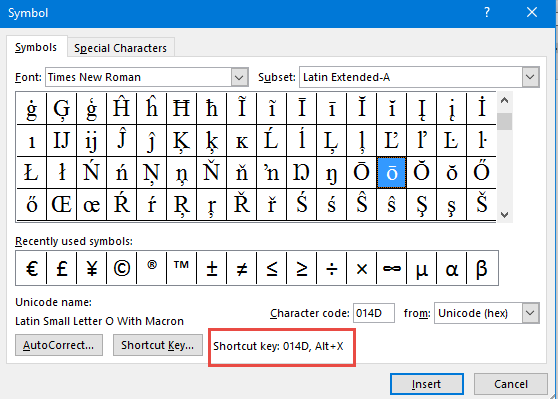Select the TM trademark symbol

(x=181, y=268)
